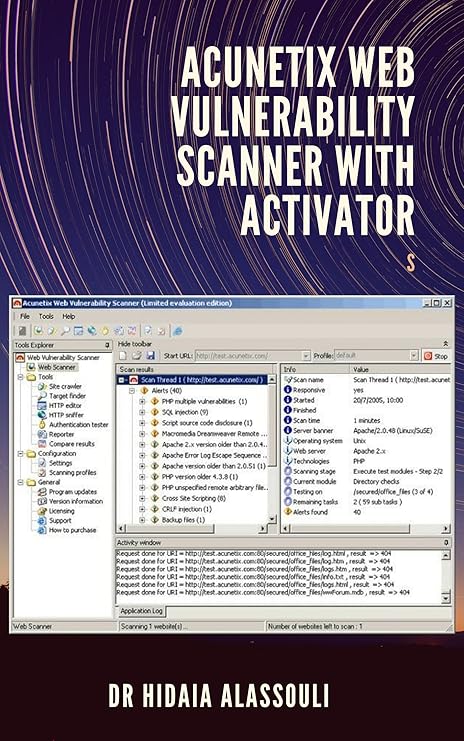Viewport: 464px width, 741px height.
Task: Select Web Scanner in Tools Explorer
Action: pyautogui.click(x=57, y=367)
